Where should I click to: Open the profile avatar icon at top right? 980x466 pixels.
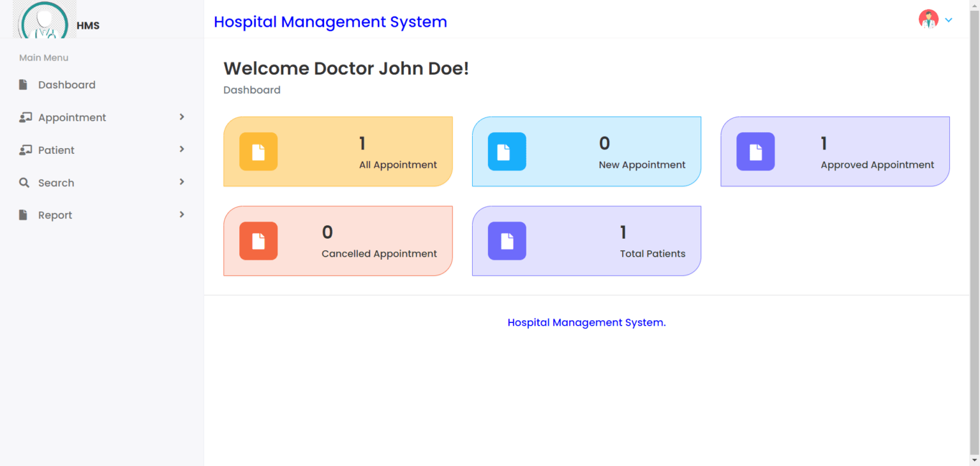click(928, 19)
